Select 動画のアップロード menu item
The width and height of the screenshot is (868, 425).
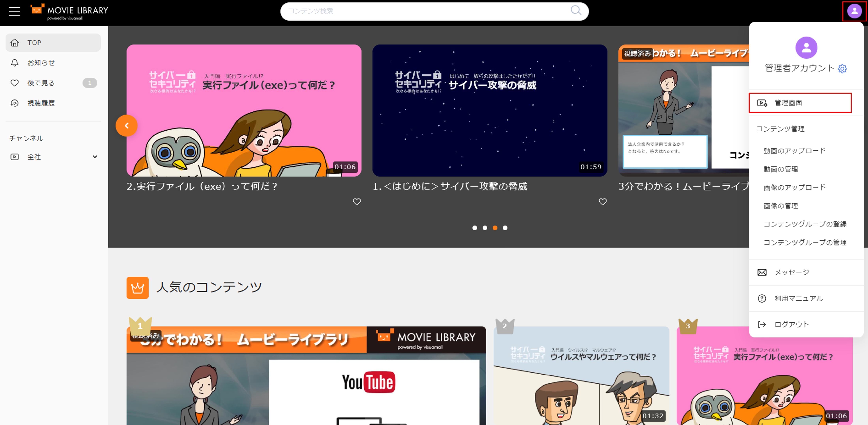point(795,150)
